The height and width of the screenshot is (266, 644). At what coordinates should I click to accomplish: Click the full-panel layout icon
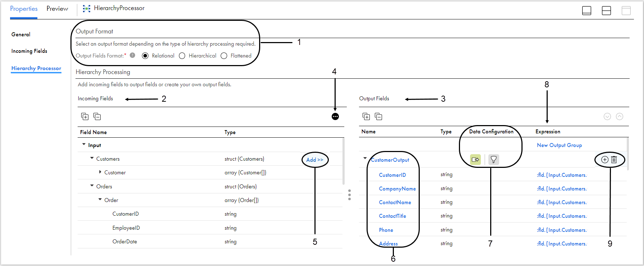pos(586,11)
